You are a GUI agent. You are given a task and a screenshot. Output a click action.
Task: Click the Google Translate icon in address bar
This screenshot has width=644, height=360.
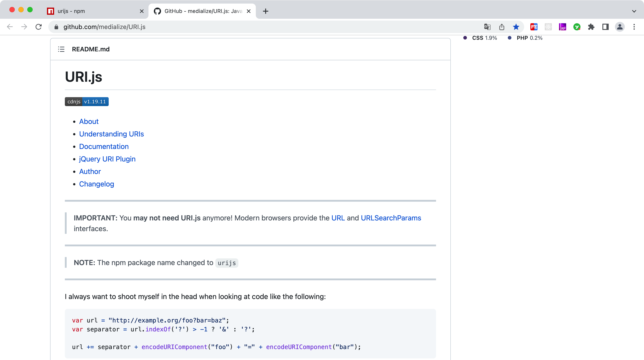tap(487, 27)
